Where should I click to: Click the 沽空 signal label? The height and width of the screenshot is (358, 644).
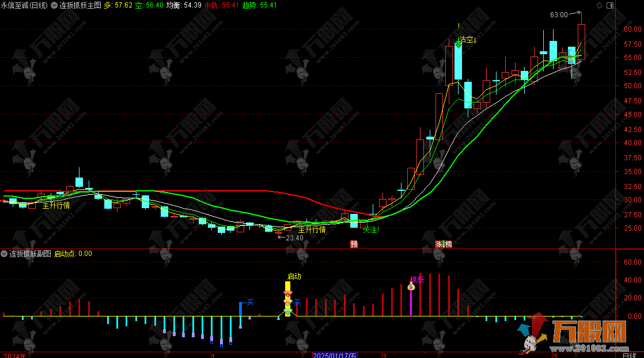(467, 39)
